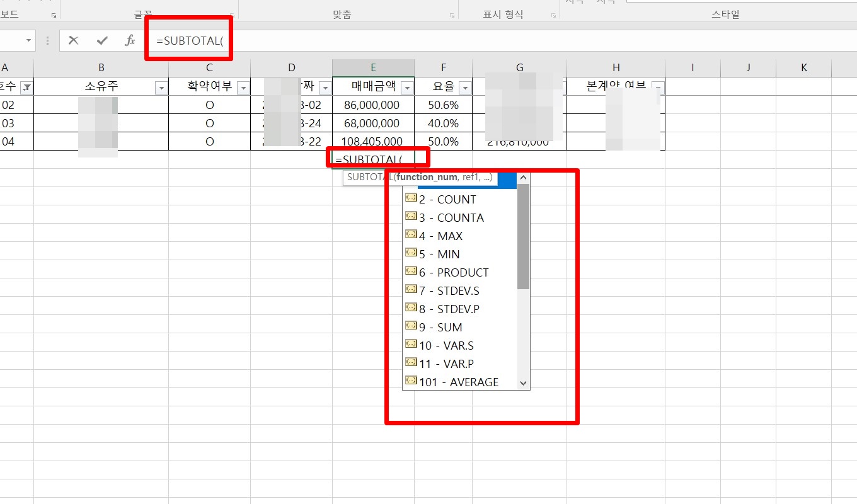
Task: Select 4 - MAX from the function list
Action: (459, 236)
